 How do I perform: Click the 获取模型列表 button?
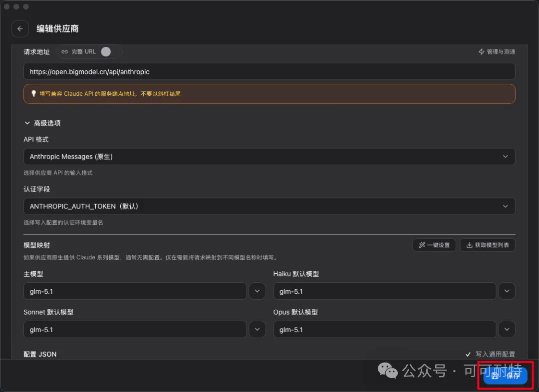pyautogui.click(x=488, y=245)
